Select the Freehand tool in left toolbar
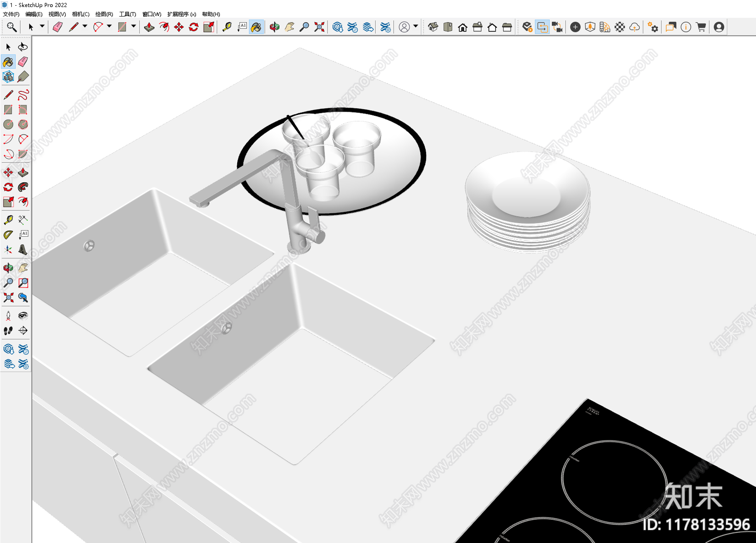The height and width of the screenshot is (543, 756). pos(23,95)
